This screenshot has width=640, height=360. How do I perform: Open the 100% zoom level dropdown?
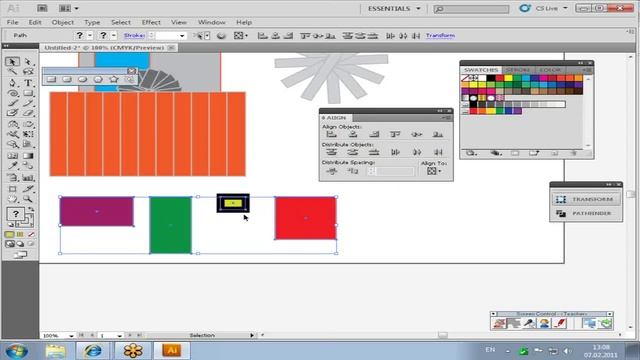[x=71, y=336]
